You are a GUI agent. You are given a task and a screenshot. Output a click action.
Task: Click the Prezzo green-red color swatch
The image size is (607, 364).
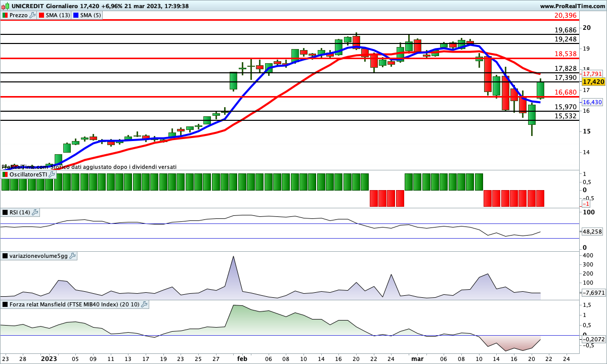[5, 15]
